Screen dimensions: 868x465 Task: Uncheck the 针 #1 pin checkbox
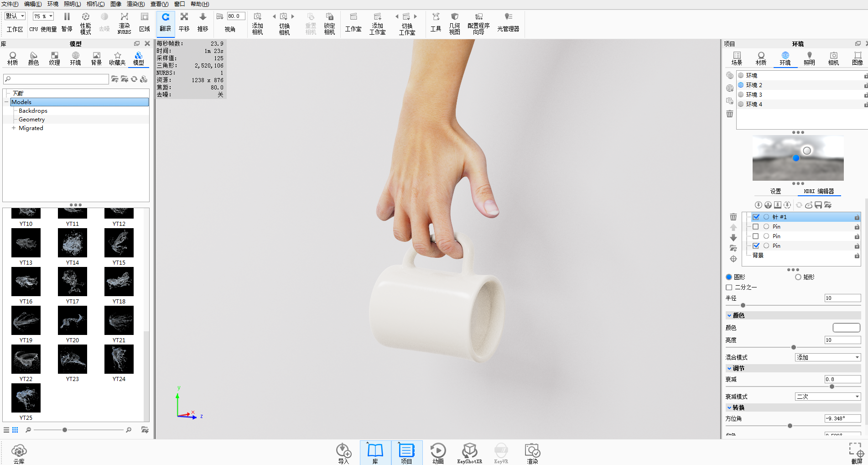click(x=756, y=217)
